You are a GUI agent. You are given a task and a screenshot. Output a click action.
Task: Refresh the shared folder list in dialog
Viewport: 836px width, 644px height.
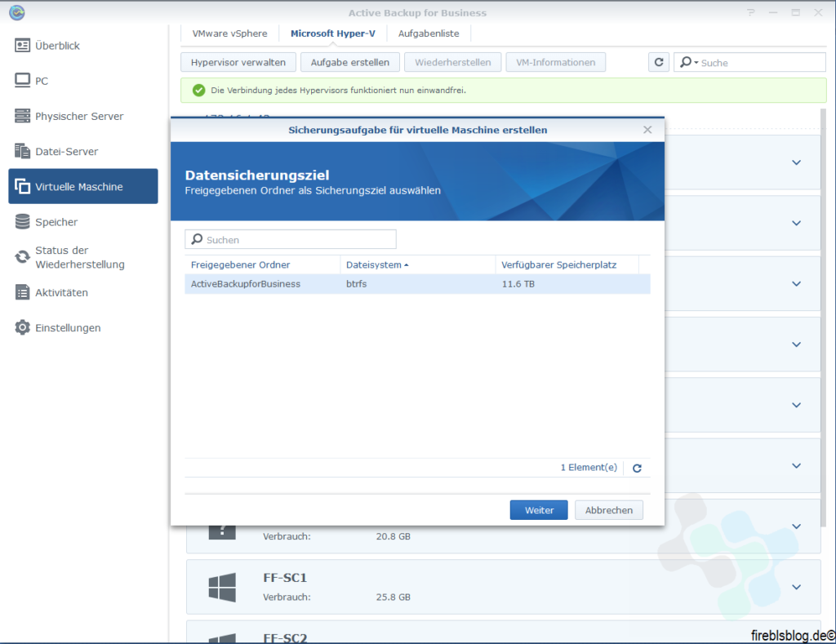tap(637, 468)
